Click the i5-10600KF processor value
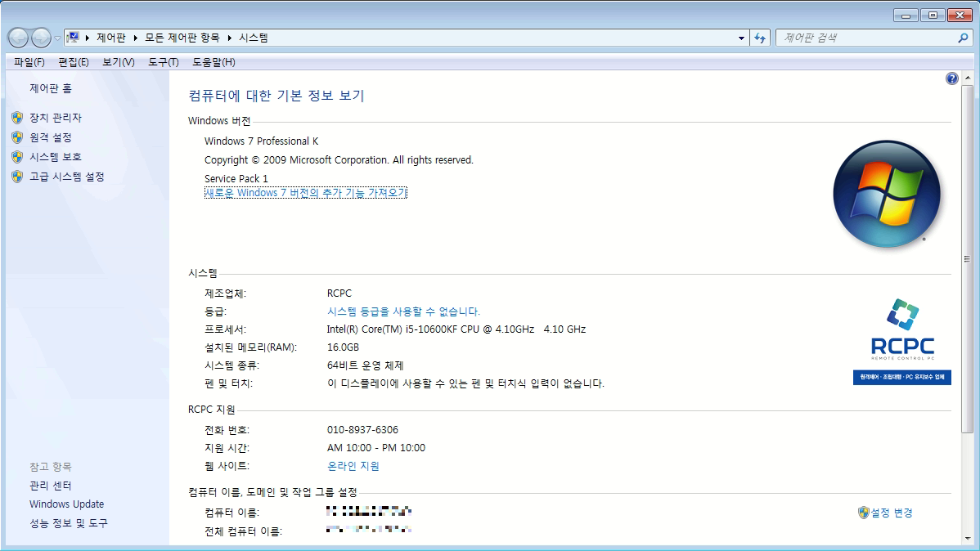The height and width of the screenshot is (551, 980). (456, 329)
